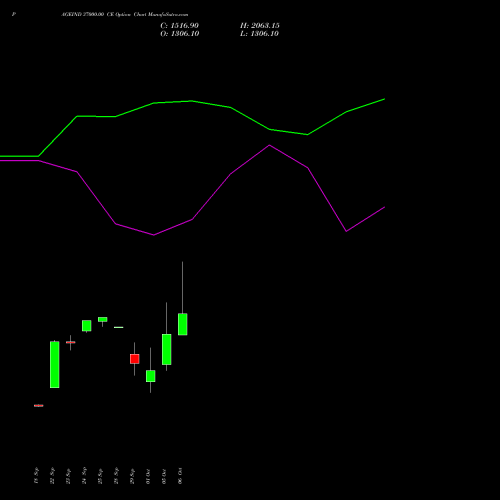Select the small green candle above 25 Sep

tap(103, 319)
